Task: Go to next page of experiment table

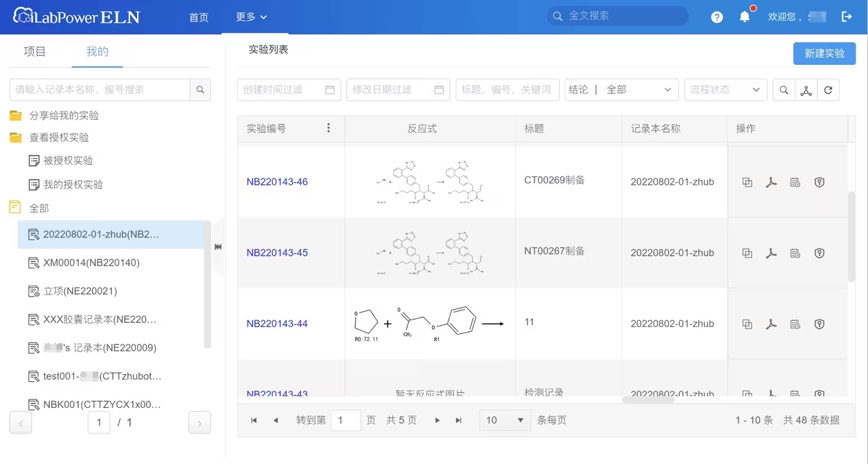Action: [437, 420]
